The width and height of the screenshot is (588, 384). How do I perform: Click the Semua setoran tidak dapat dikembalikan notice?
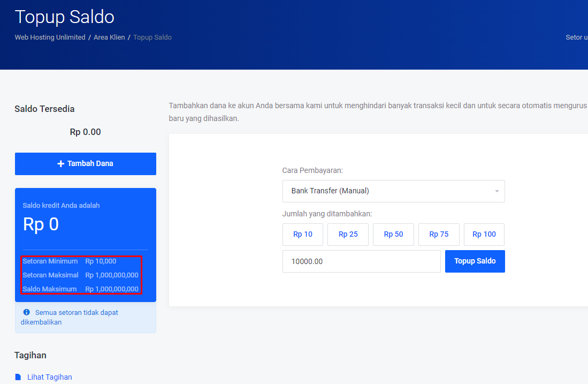point(76,312)
